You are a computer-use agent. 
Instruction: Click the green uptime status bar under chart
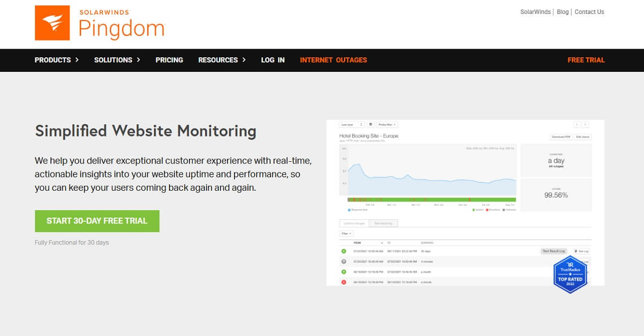[x=431, y=199]
